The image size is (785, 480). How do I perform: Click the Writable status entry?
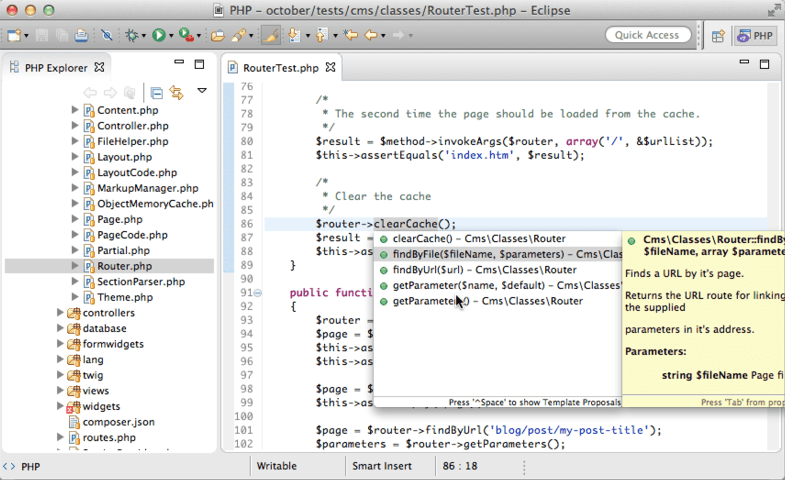pyautogui.click(x=276, y=466)
